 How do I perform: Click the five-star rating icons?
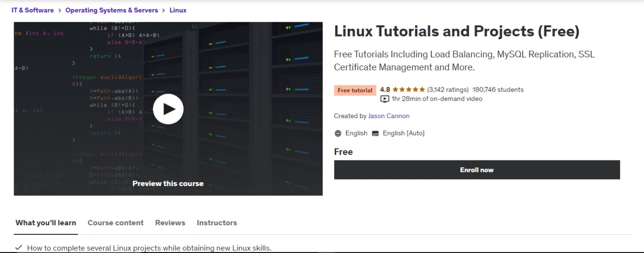pyautogui.click(x=409, y=90)
